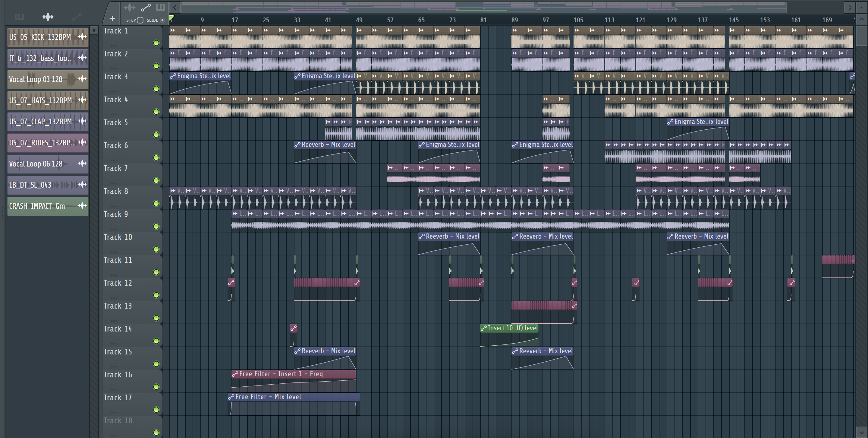Click the waveform icon on US_07_CLAP_132BPM
This screenshot has height=438, width=868.
coord(82,121)
